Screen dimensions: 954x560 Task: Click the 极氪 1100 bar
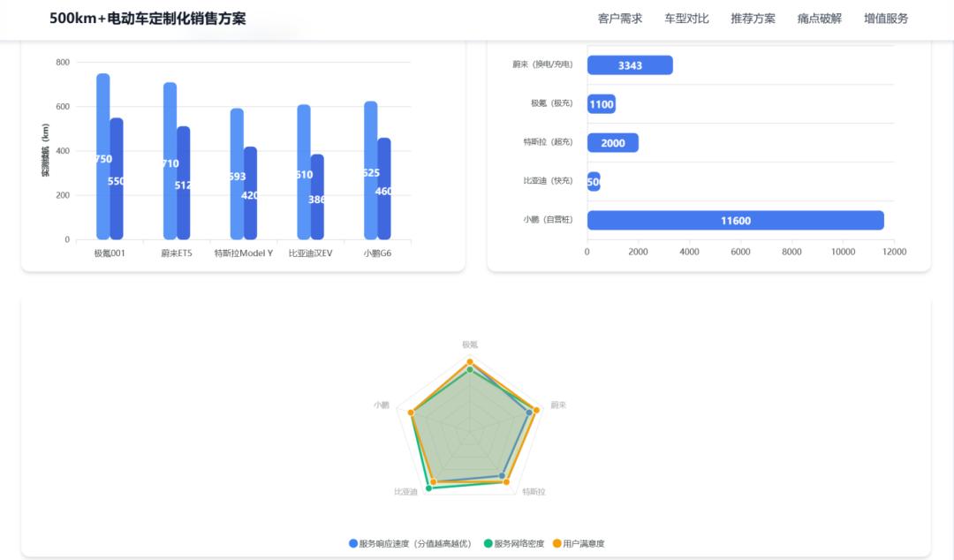click(602, 104)
